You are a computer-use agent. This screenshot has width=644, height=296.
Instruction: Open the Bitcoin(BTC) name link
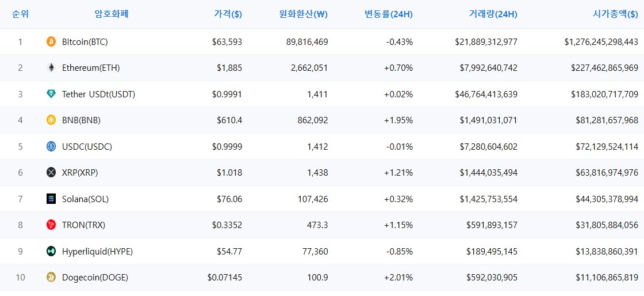click(x=85, y=41)
